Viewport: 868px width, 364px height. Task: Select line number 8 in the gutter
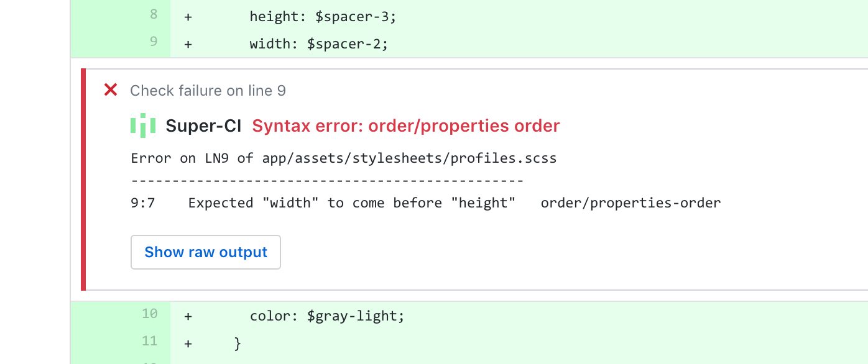[153, 15]
